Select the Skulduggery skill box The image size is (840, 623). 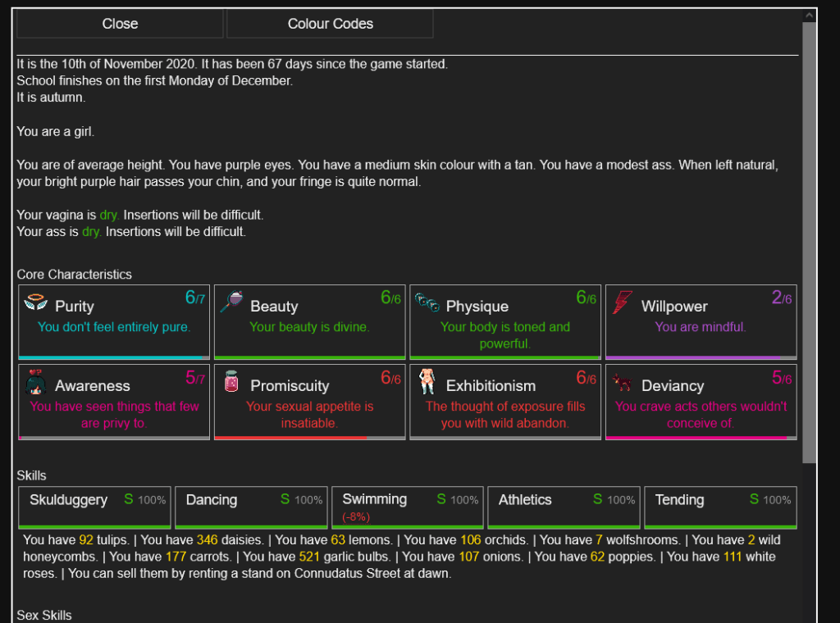(x=94, y=507)
